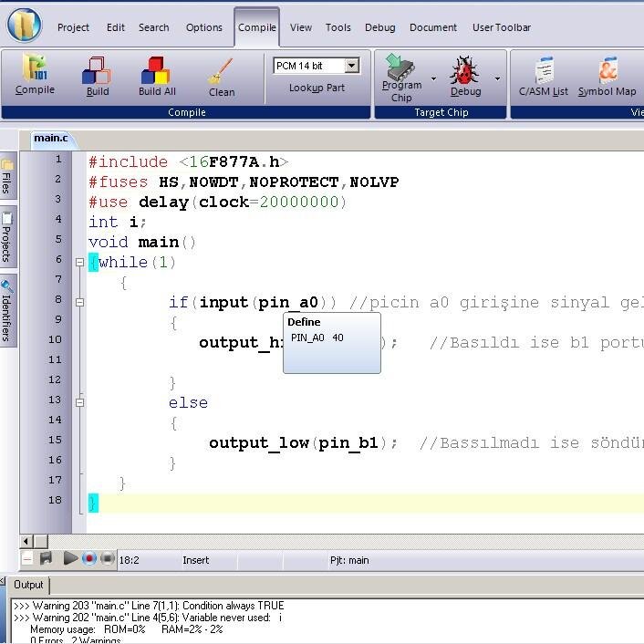Open the Identifiers side panel

tap(8, 311)
